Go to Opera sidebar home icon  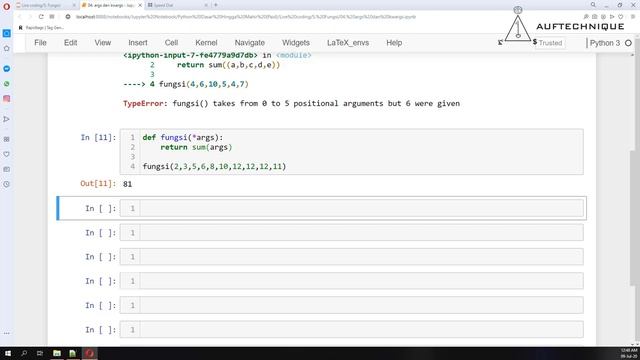coord(7,49)
